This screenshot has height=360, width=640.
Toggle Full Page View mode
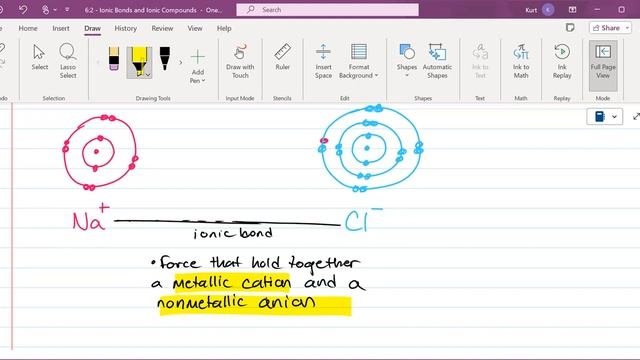[x=603, y=65]
